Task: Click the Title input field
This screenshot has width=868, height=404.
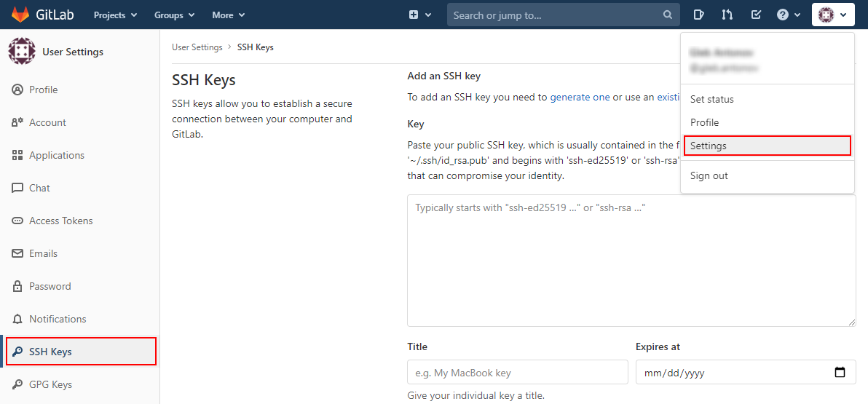Action: [518, 372]
